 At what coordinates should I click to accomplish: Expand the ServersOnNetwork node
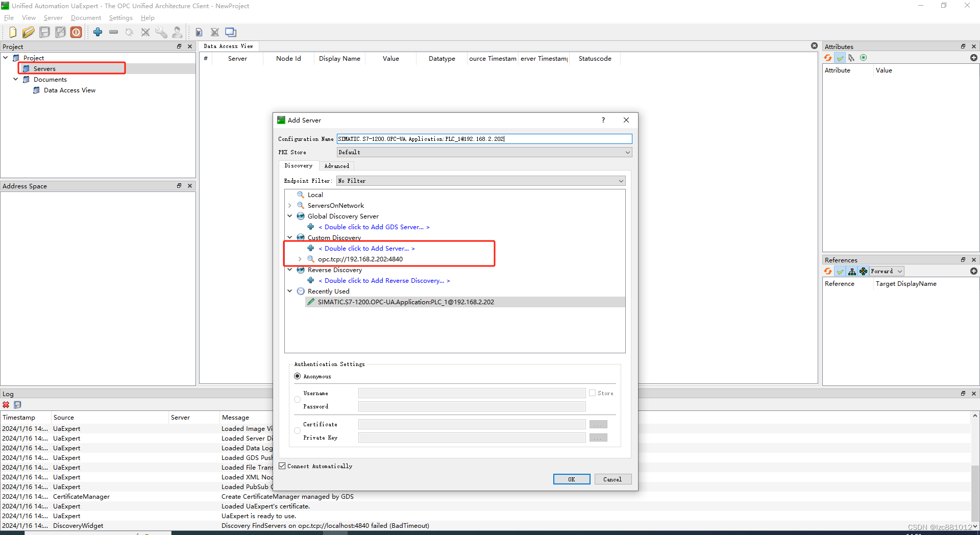point(290,205)
